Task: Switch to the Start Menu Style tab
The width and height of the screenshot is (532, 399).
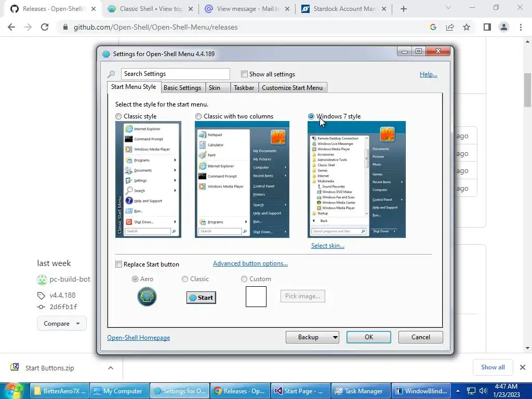Action: (x=134, y=87)
